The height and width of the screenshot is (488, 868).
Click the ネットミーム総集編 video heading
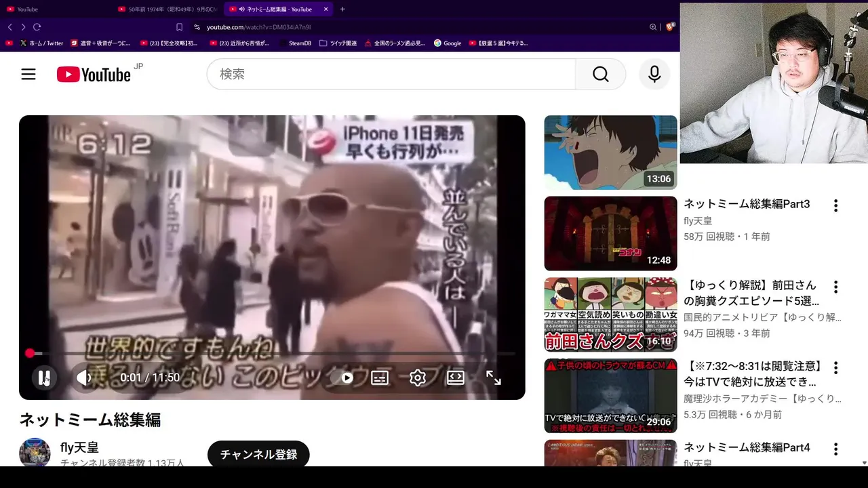(90, 420)
